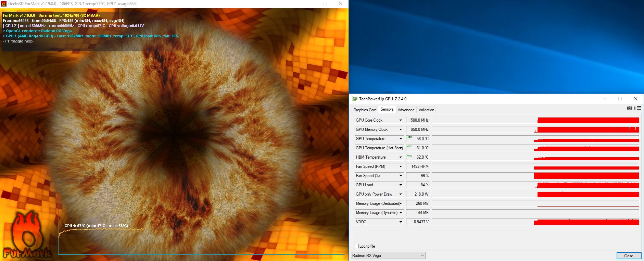Click the Hot Spot temperature history graph
This screenshot has height=261, width=644.
[535, 148]
